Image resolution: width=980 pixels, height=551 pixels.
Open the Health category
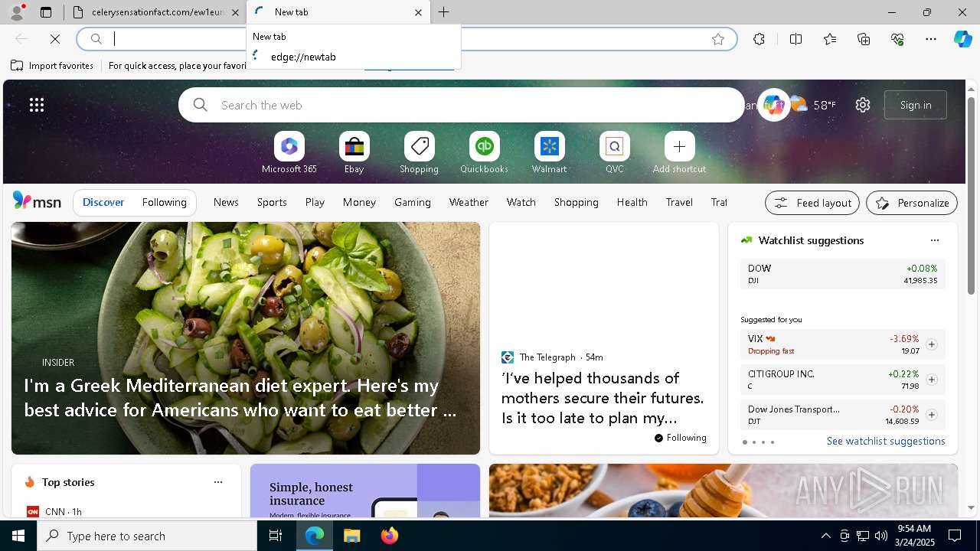click(632, 202)
